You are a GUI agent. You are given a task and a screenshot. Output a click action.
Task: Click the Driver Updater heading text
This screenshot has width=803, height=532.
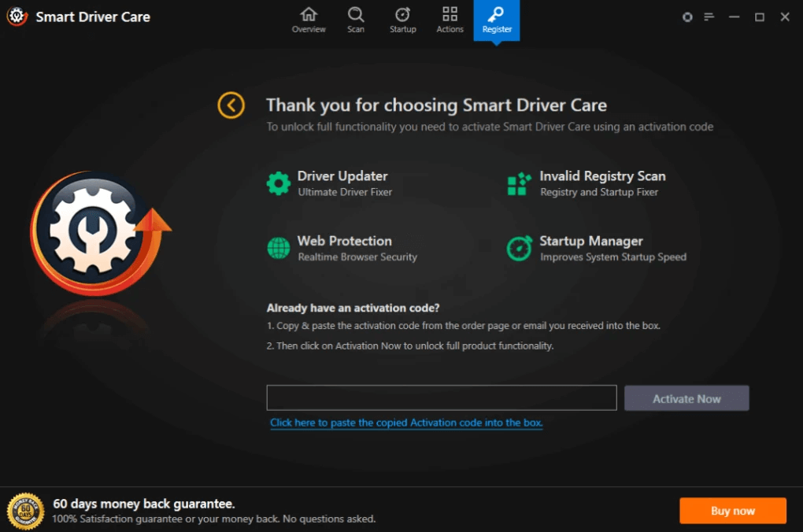(x=342, y=176)
